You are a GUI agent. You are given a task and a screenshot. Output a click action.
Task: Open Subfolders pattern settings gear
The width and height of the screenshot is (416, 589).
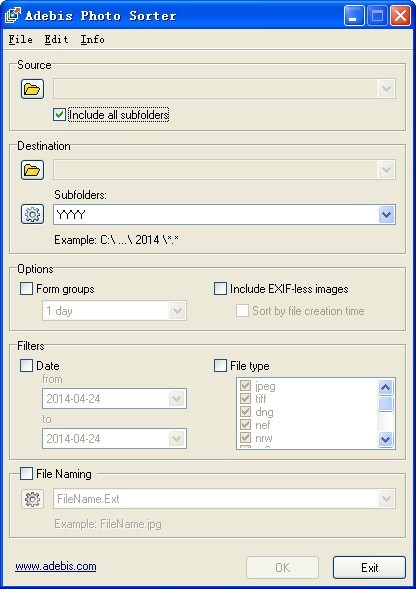pos(32,214)
